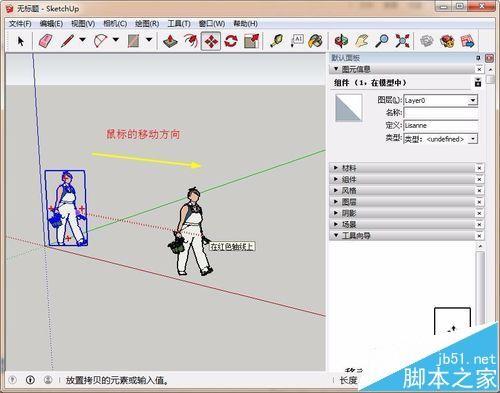Open the Layer0 layer dropdown
The height and width of the screenshot is (393, 500).
(x=473, y=100)
